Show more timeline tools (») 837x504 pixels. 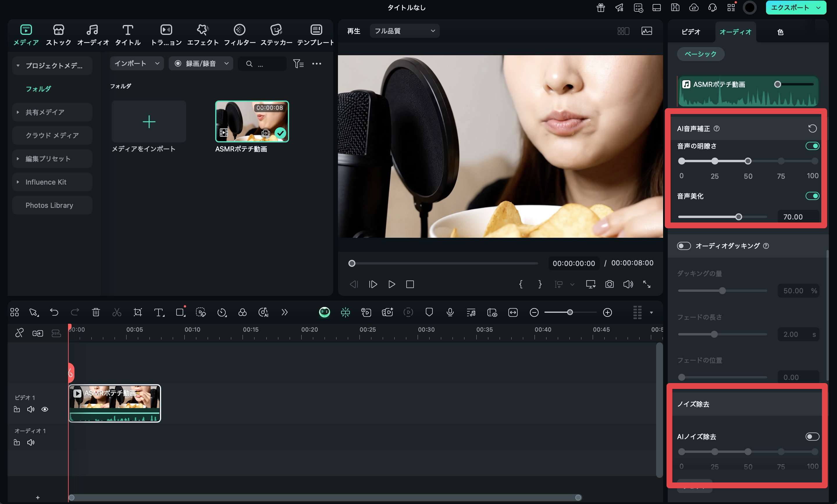click(x=284, y=312)
